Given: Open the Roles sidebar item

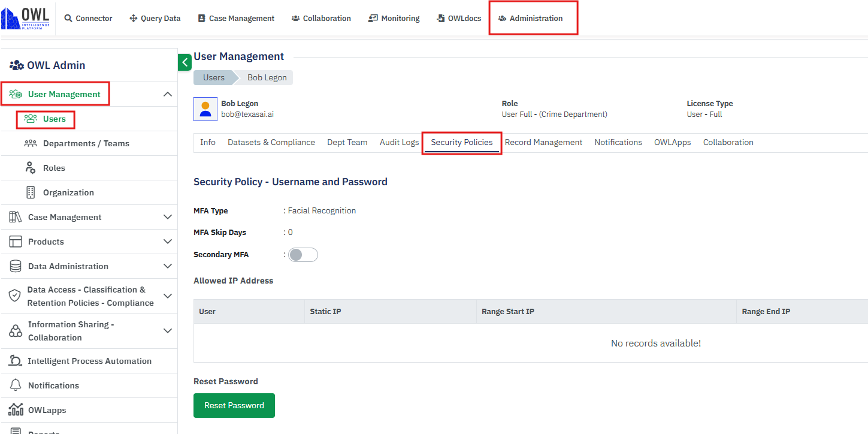Looking at the screenshot, I should coord(54,168).
